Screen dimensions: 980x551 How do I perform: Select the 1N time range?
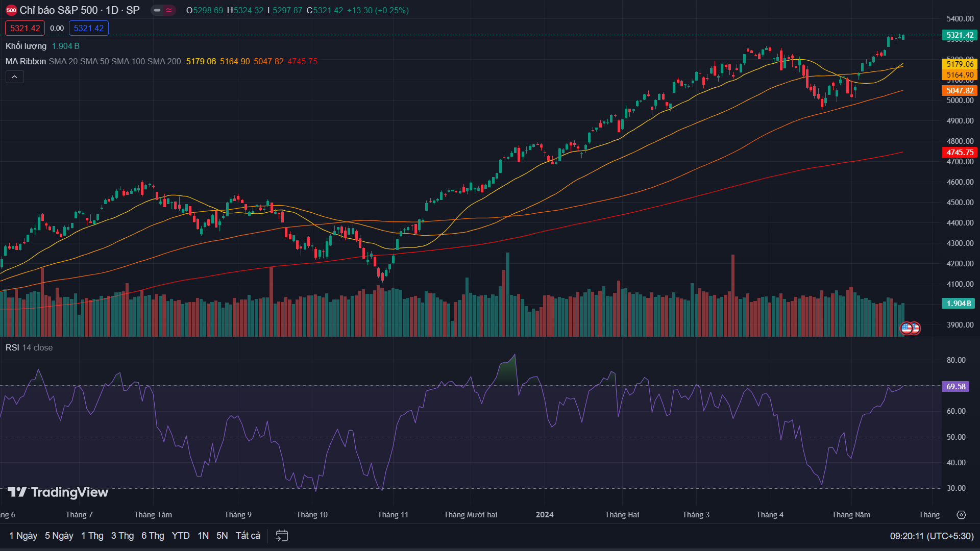(x=203, y=536)
